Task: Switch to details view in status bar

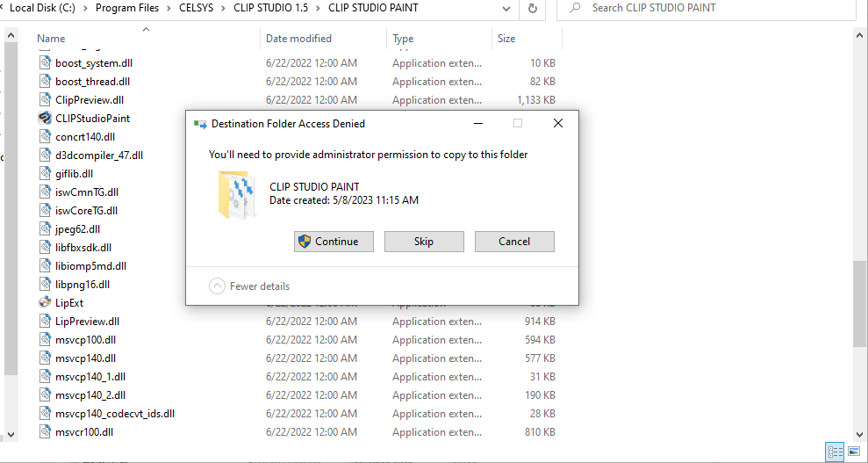Action: 835,452
